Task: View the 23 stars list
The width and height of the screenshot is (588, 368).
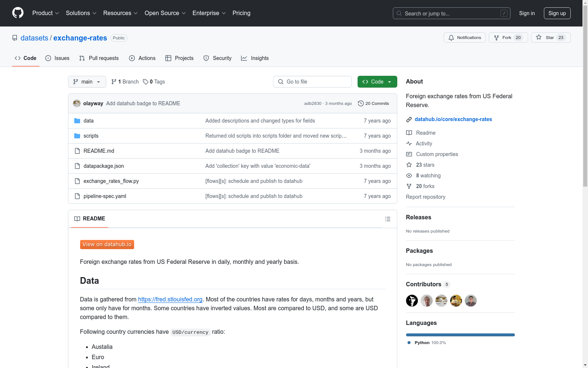Action: coord(420,165)
